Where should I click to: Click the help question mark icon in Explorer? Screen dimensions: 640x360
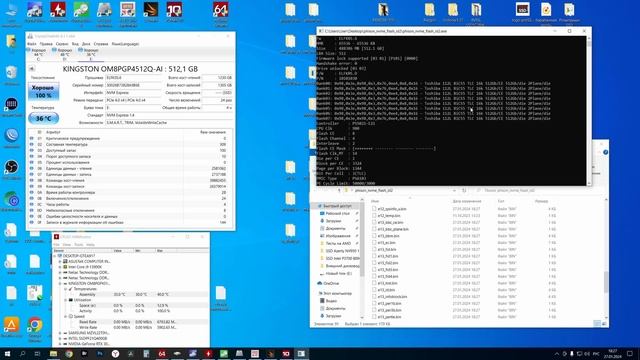tap(605, 152)
